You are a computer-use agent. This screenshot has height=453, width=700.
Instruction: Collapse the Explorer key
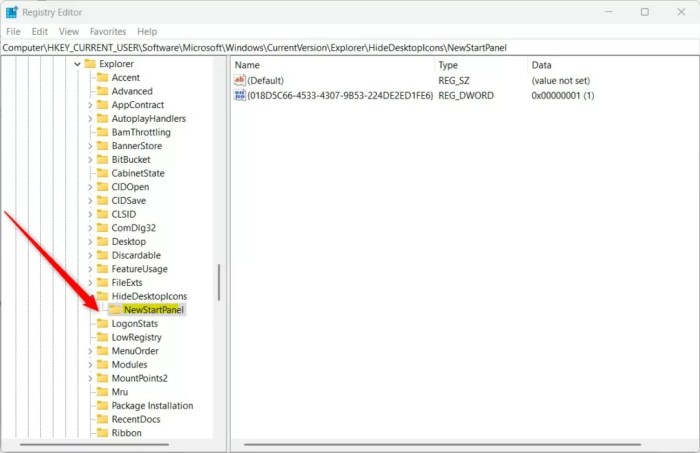click(77, 64)
